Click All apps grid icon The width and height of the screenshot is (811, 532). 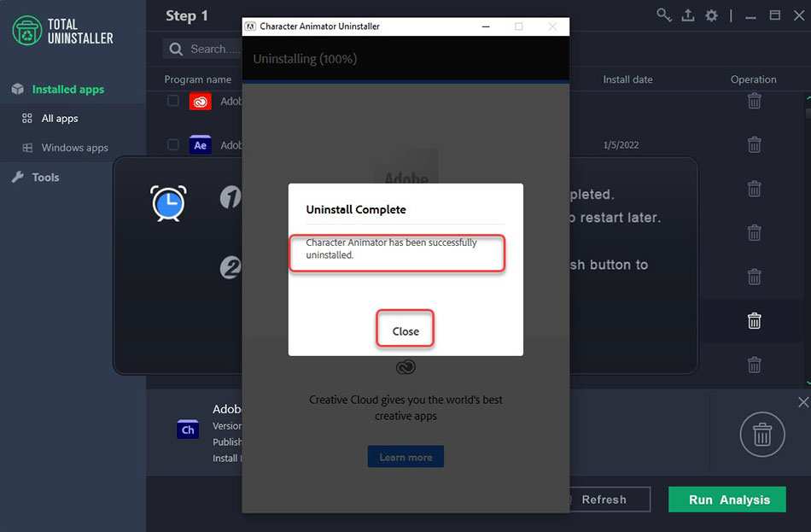(27, 119)
